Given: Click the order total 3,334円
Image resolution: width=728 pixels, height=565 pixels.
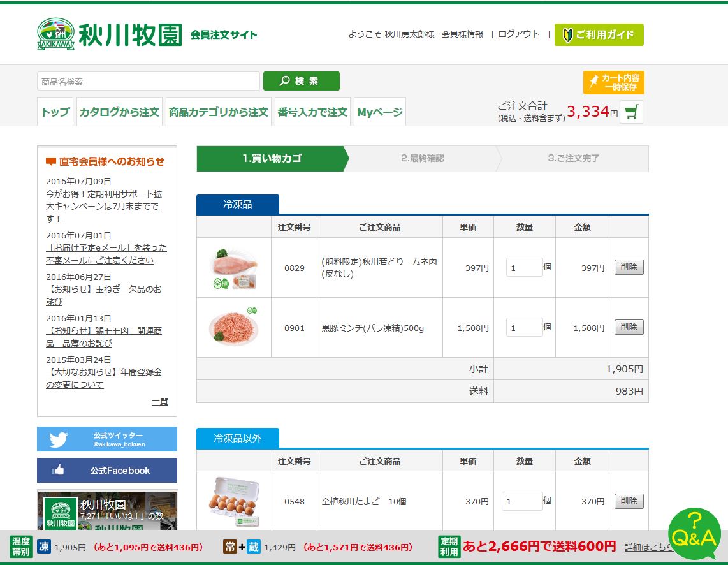Looking at the screenshot, I should tap(592, 112).
